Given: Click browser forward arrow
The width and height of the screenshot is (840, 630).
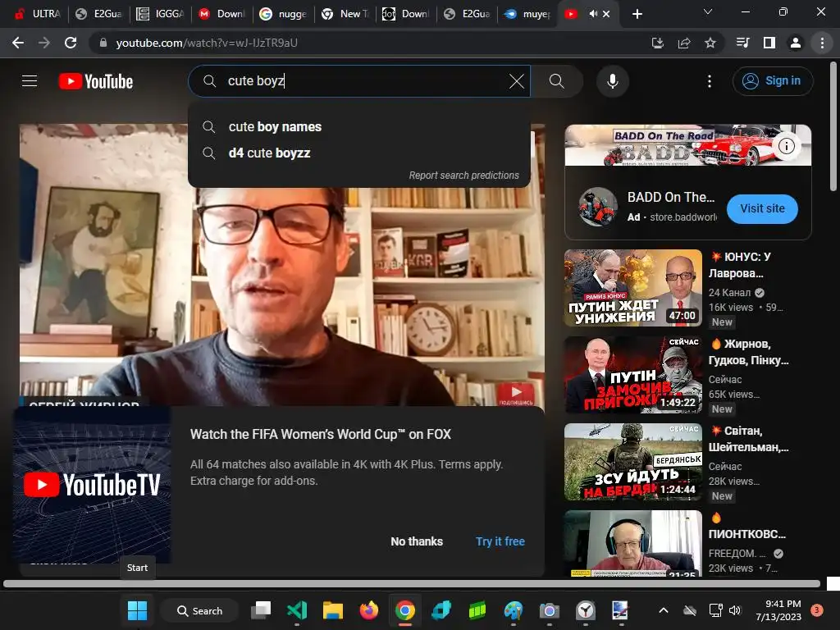Looking at the screenshot, I should coord(44,43).
